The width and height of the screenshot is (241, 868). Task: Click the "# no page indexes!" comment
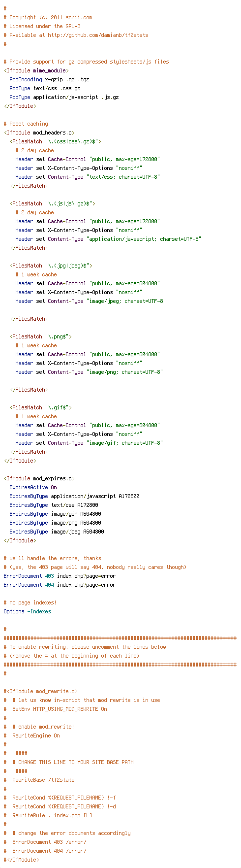pyautogui.click(x=30, y=602)
